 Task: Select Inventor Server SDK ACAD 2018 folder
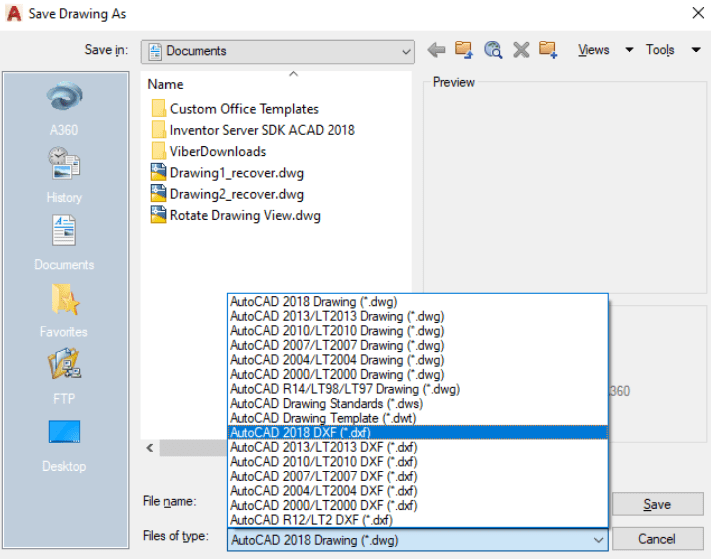click(x=253, y=130)
